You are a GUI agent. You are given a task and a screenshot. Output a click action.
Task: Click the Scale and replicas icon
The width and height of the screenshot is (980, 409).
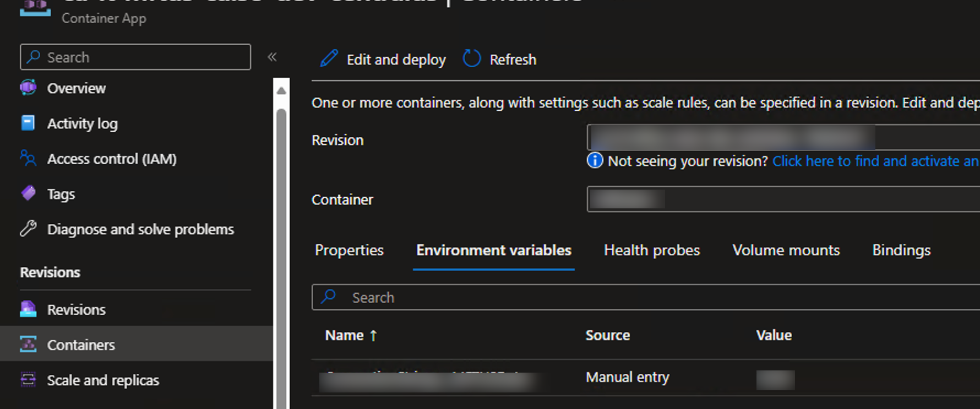click(x=28, y=380)
